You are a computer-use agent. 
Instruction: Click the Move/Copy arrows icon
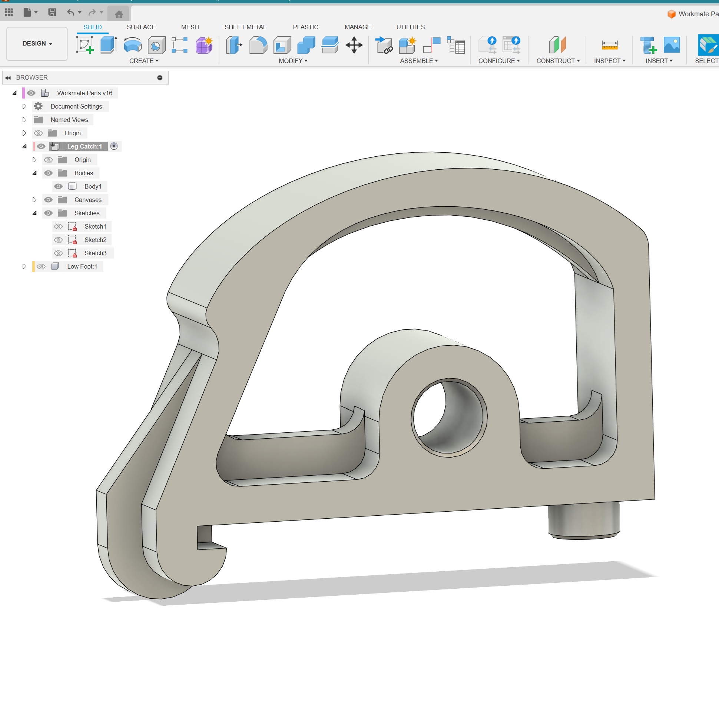(x=354, y=45)
